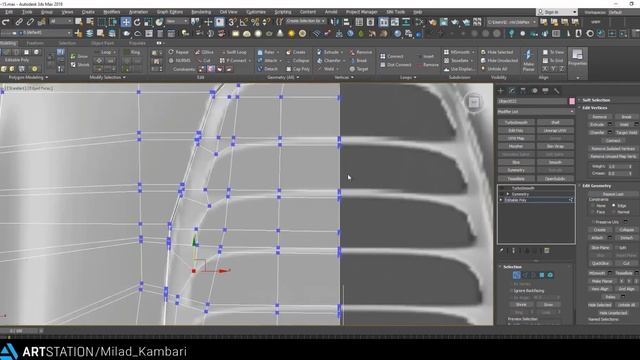This screenshot has height=360, width=640.
Task: Open the Modifier List dropdown
Action: 536,111
